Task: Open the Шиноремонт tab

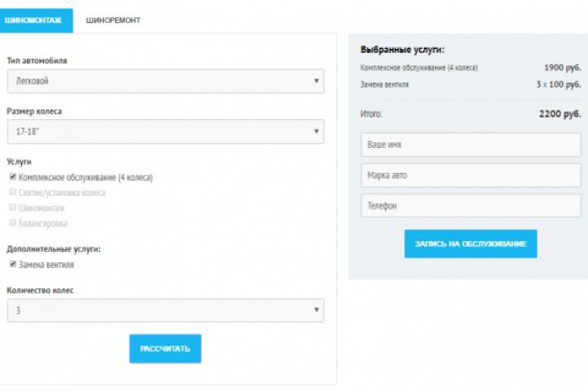Action: [x=113, y=20]
